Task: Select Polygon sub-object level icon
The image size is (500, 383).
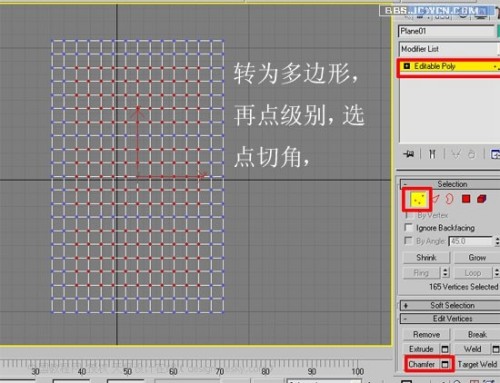Action: click(x=466, y=199)
